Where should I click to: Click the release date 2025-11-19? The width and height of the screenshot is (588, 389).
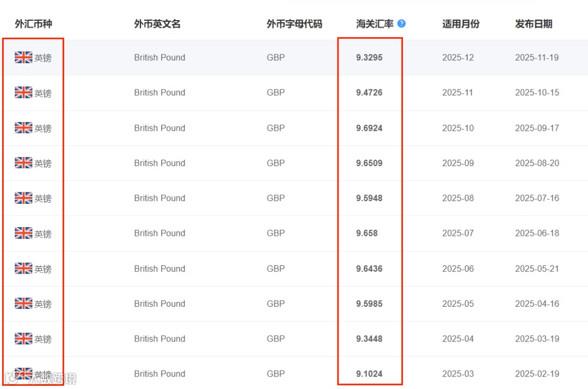tap(537, 57)
